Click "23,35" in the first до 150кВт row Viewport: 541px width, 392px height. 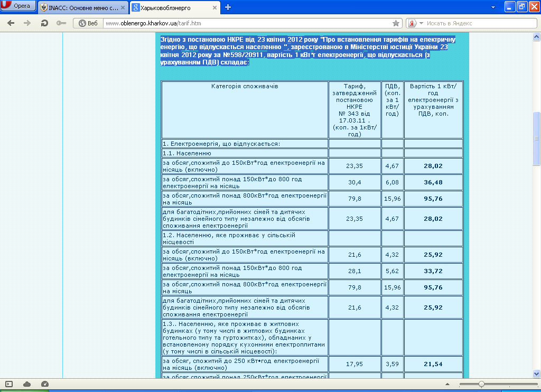[355, 166]
